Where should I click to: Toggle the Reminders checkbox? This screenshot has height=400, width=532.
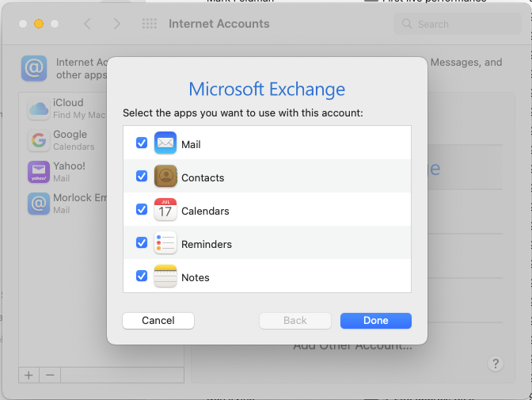coord(142,242)
